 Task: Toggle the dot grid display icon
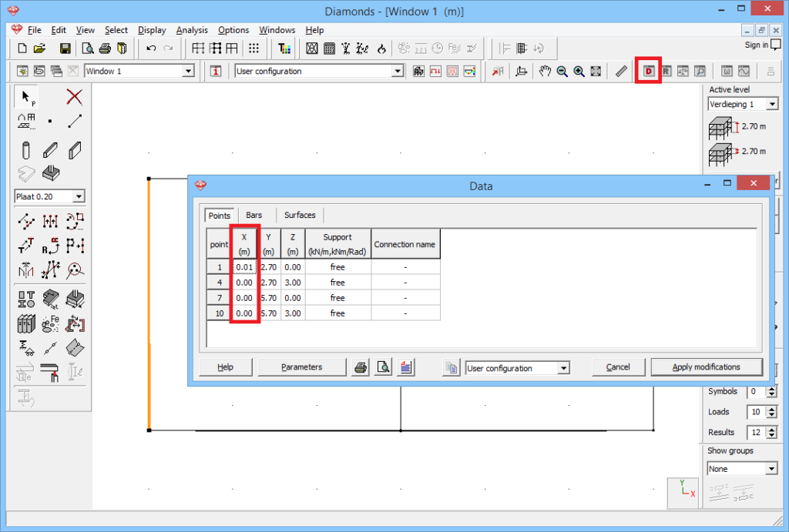(x=253, y=49)
